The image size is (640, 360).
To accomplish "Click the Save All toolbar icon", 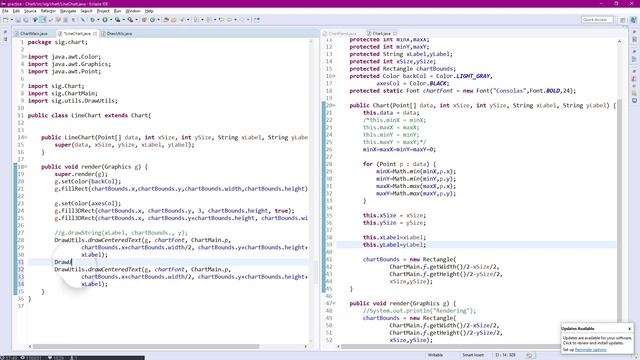I will click(25, 20).
